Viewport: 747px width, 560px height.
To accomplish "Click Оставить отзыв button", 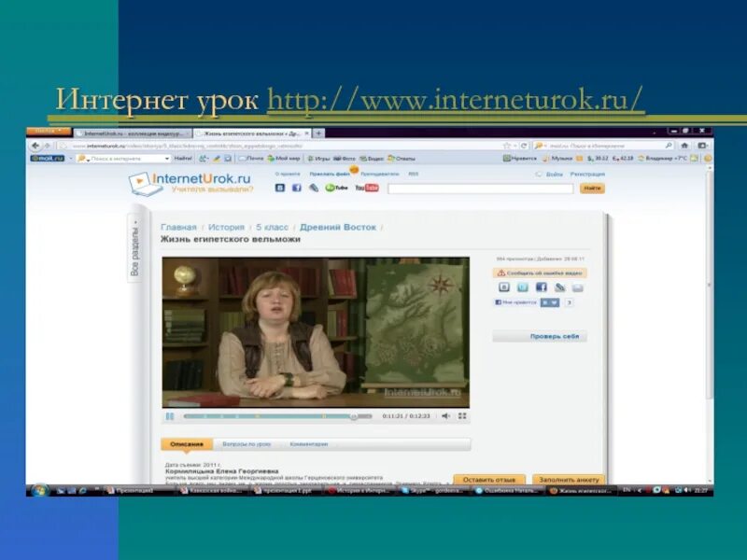I will pyautogui.click(x=489, y=479).
